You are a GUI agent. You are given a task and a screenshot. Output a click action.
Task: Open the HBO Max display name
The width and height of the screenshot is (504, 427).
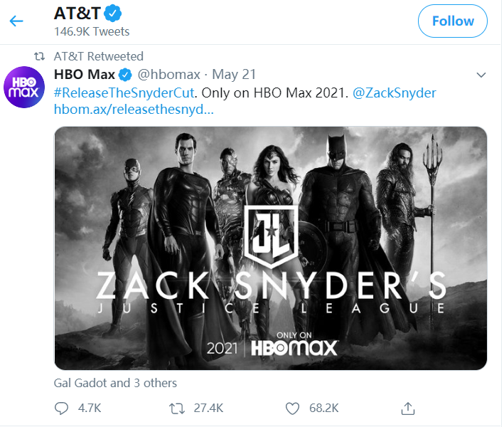point(85,75)
